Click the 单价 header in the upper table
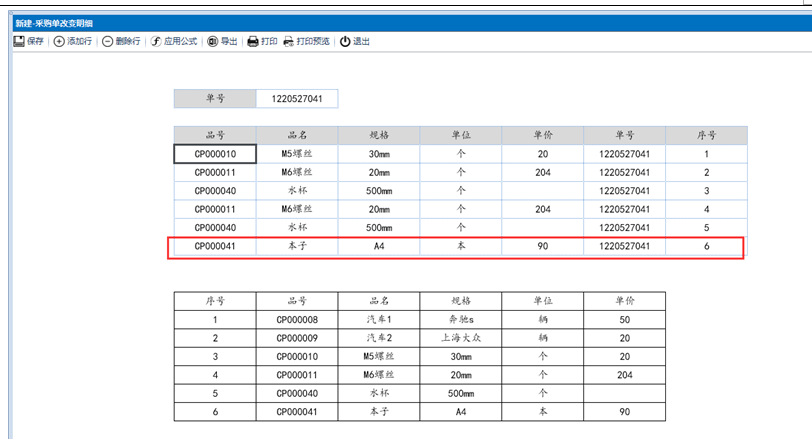The image size is (812, 441). click(543, 135)
